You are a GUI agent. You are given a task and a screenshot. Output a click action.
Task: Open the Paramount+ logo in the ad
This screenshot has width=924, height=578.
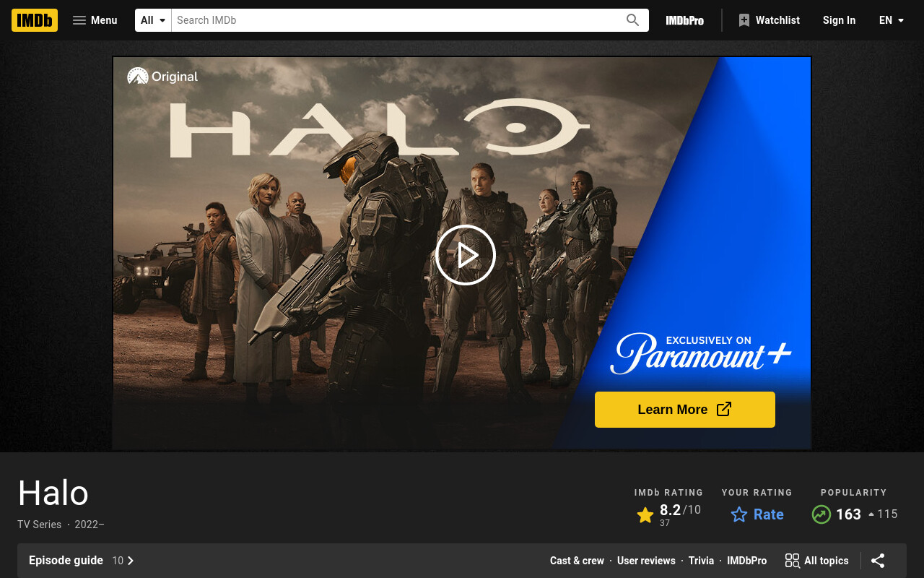[x=700, y=354]
